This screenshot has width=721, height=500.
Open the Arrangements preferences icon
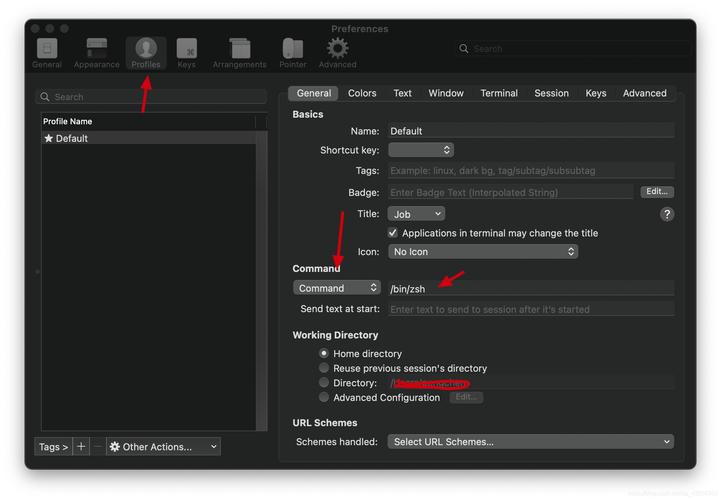pos(239,52)
